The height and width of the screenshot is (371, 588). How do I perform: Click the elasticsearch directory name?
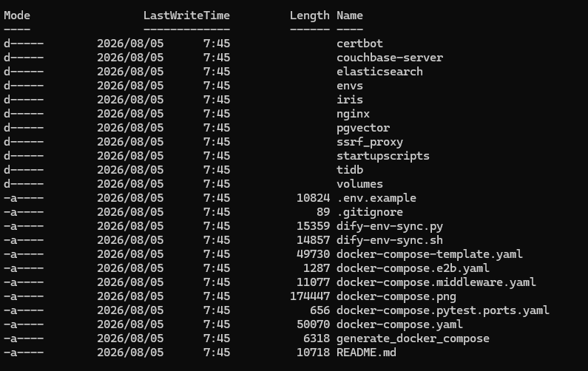(379, 72)
